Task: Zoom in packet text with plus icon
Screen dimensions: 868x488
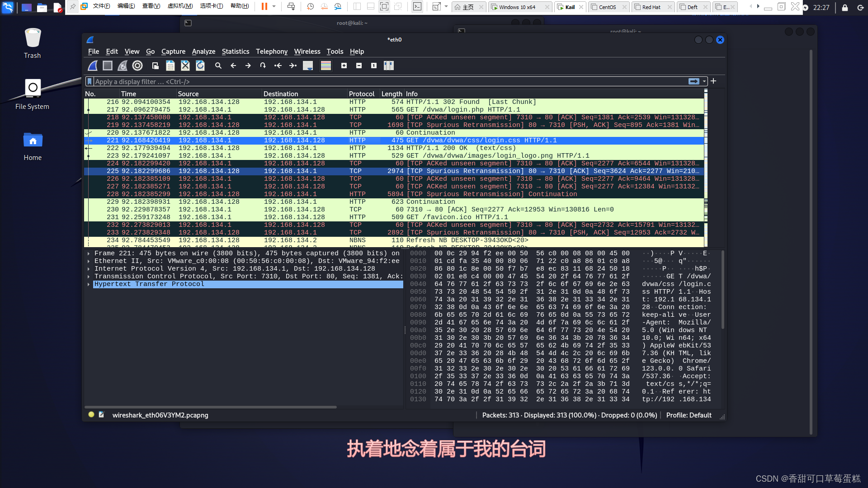Action: [x=344, y=66]
